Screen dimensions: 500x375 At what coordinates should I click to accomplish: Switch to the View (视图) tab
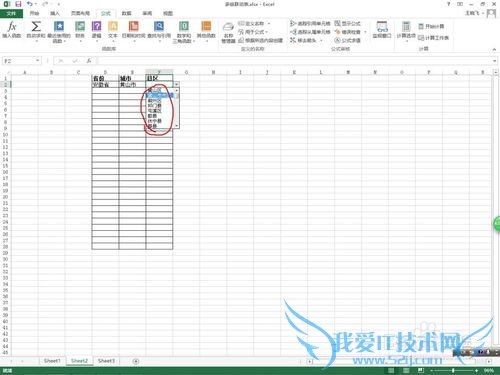coord(168,13)
